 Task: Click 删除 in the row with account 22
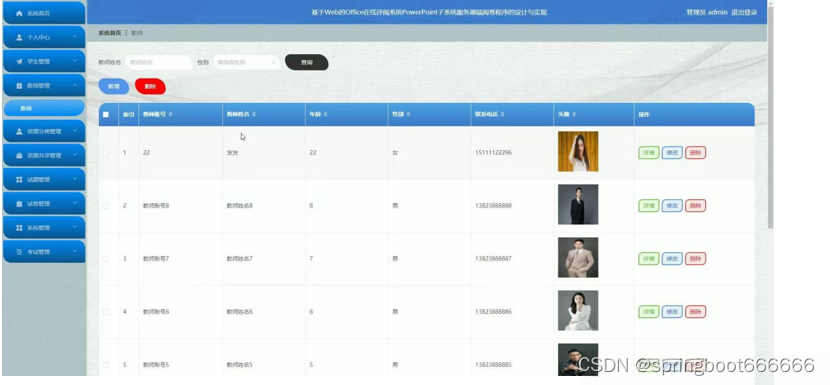(696, 153)
